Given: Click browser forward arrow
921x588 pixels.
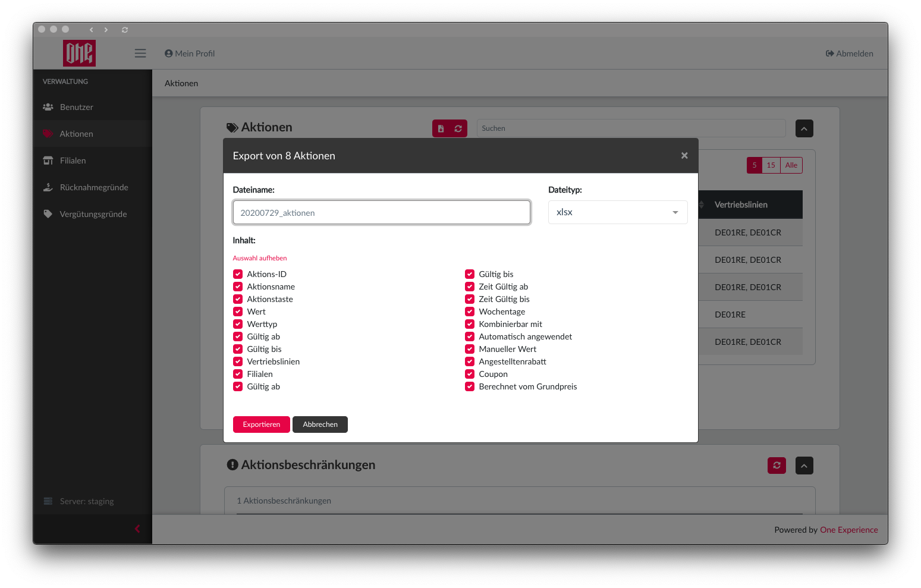Looking at the screenshot, I should (x=106, y=29).
